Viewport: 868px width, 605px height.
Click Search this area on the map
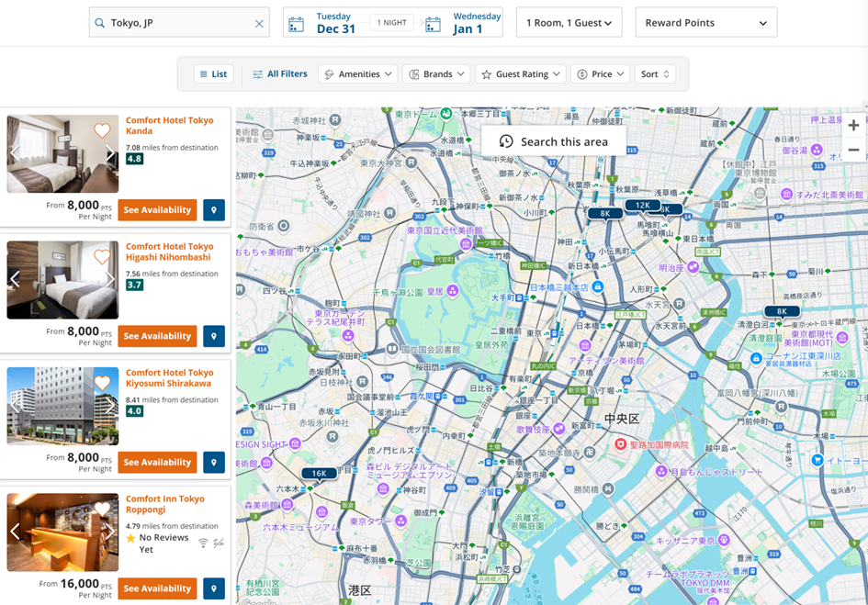click(554, 141)
